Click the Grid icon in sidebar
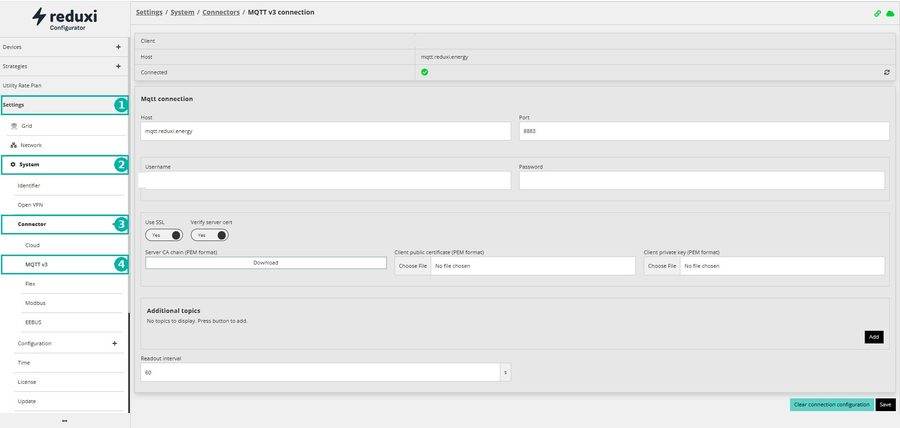 [14, 126]
